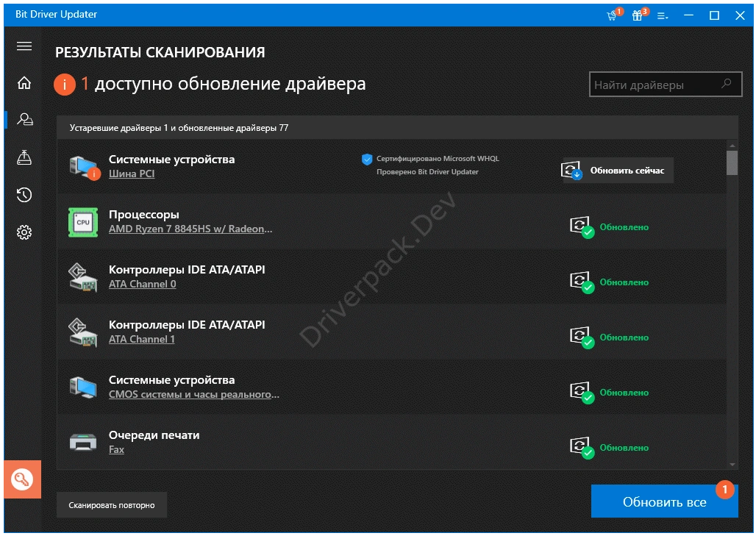
Task: Click the updated status icon for ATA Channel 1
Action: [582, 337]
